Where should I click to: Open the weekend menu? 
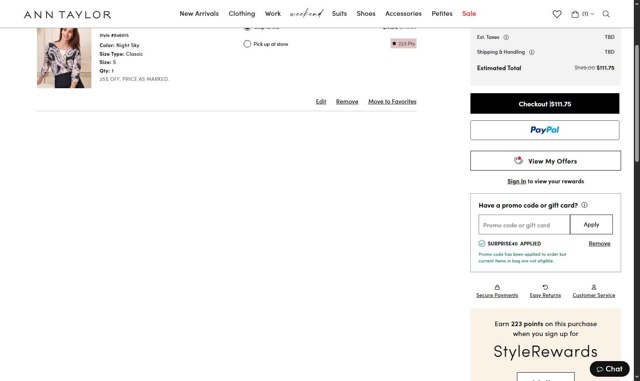point(306,13)
